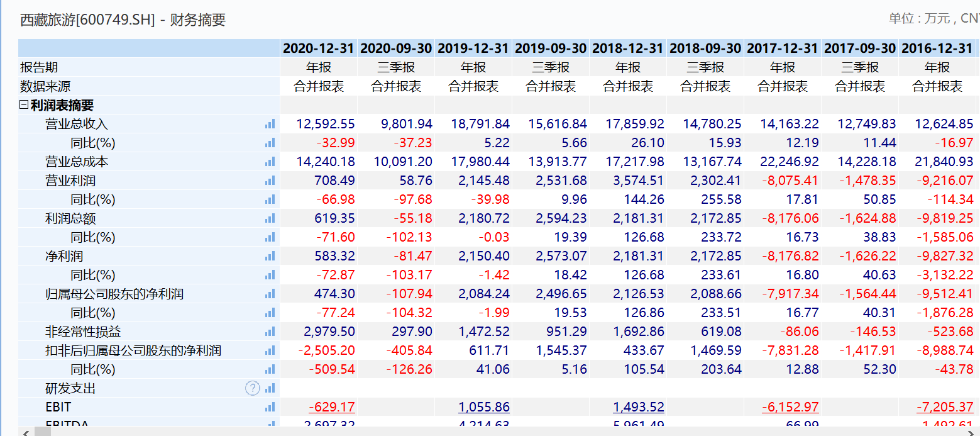The width and height of the screenshot is (980, 436).
Task: Click growth value -509.54
Action: [x=332, y=369]
